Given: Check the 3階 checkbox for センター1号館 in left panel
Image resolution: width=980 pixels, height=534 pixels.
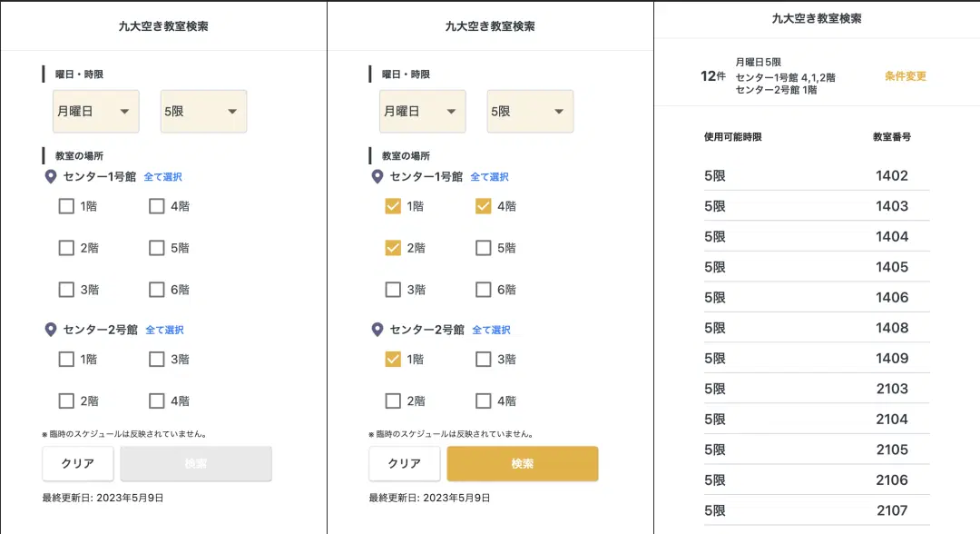Looking at the screenshot, I should tap(66, 289).
